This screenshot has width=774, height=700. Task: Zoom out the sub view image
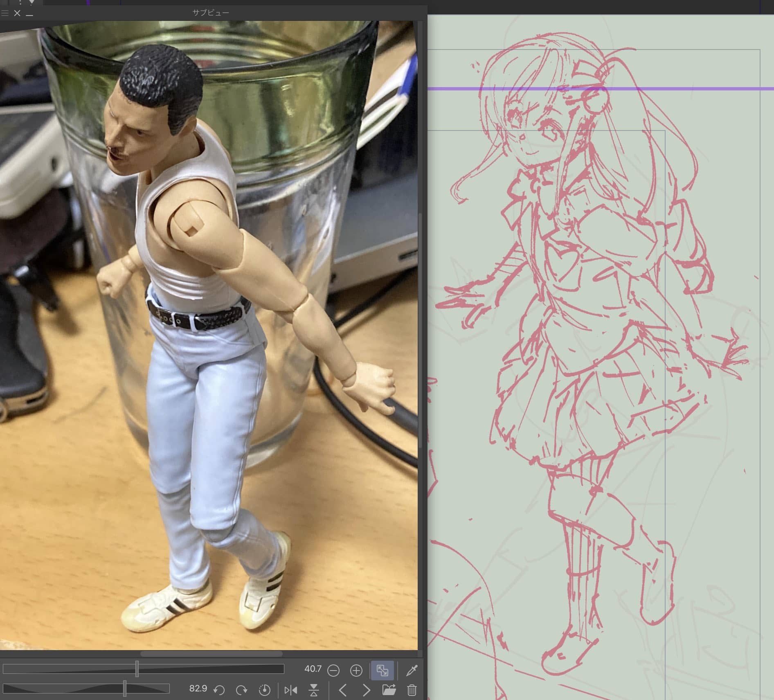pos(333,671)
